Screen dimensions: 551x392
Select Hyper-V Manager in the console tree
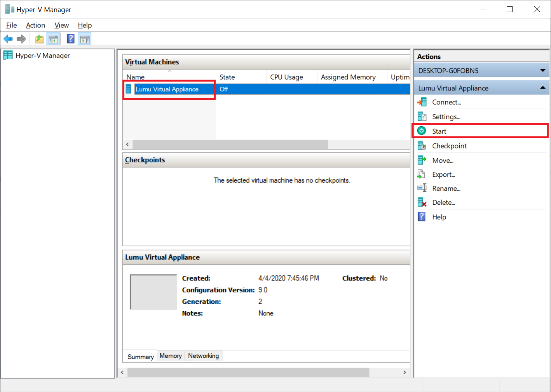pos(43,56)
